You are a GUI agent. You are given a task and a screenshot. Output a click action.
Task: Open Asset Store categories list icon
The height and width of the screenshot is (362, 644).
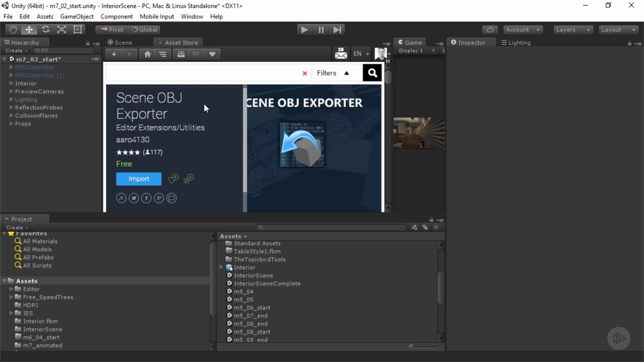[x=163, y=54]
